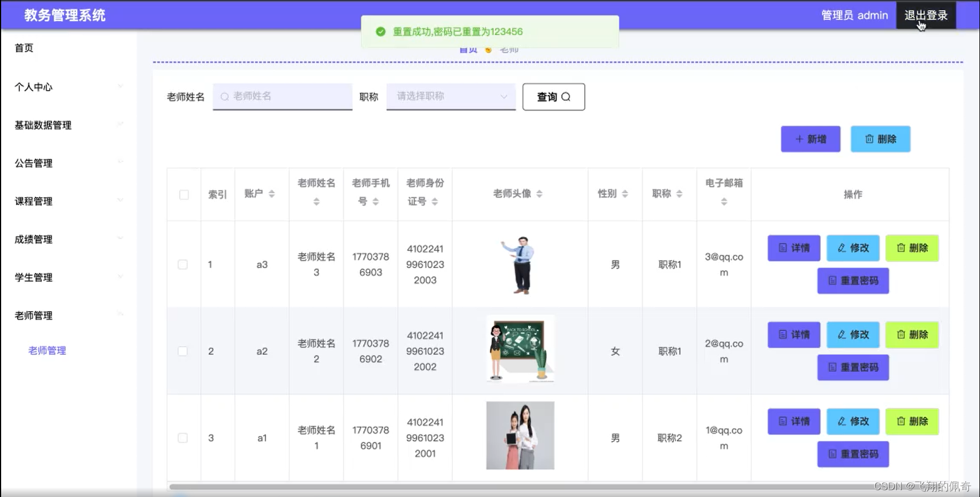This screenshot has width=980, height=497.
Task: Expand 课程管理 sidebar menu
Action: pos(68,201)
